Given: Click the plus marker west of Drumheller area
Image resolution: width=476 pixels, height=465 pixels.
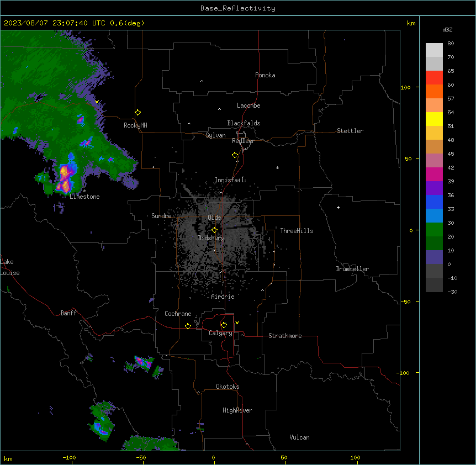Looking at the screenshot, I should click(x=338, y=207).
